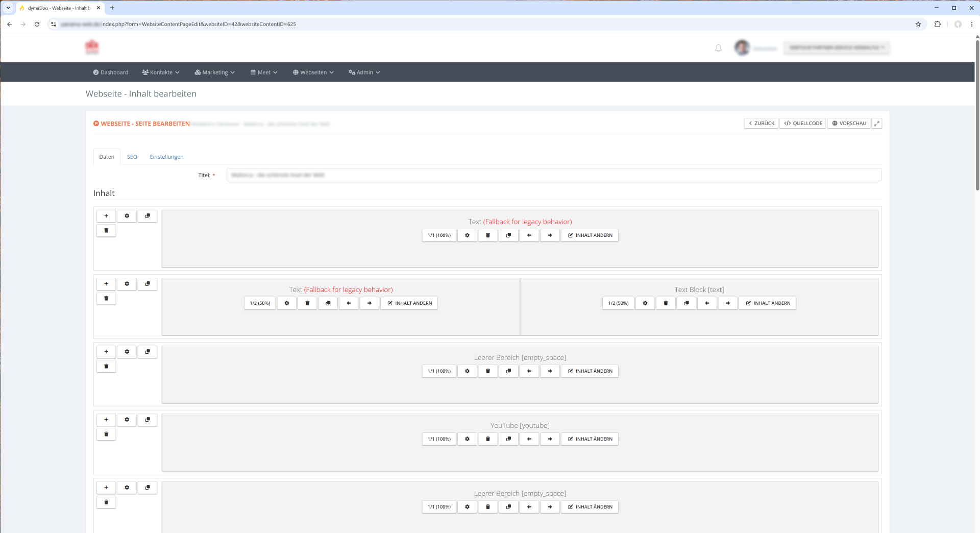
Task: Switch to the Daten tab
Action: tap(107, 157)
